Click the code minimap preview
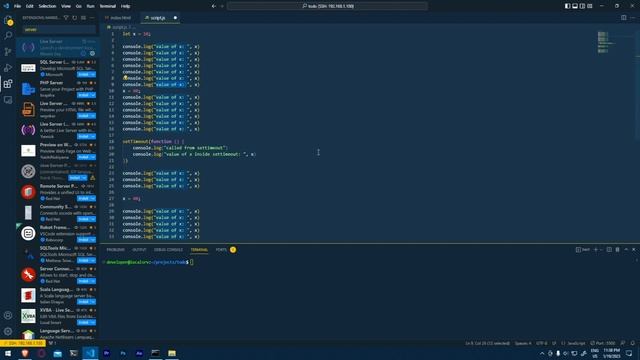This screenshot has height=360, width=640. (606, 42)
